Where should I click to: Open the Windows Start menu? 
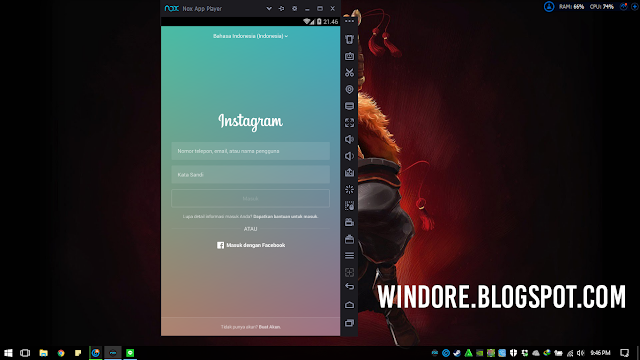click(8, 353)
